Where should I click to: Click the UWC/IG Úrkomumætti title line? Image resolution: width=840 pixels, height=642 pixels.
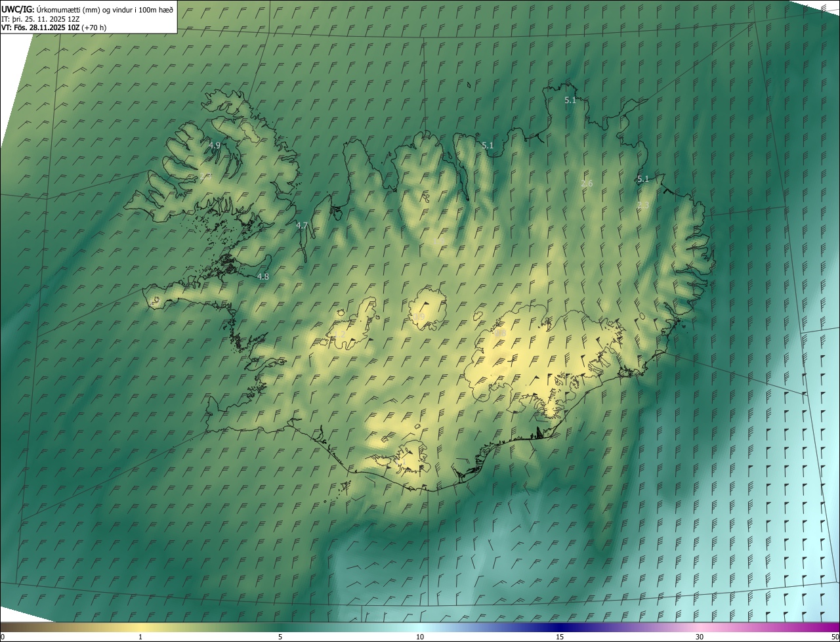click(x=87, y=9)
